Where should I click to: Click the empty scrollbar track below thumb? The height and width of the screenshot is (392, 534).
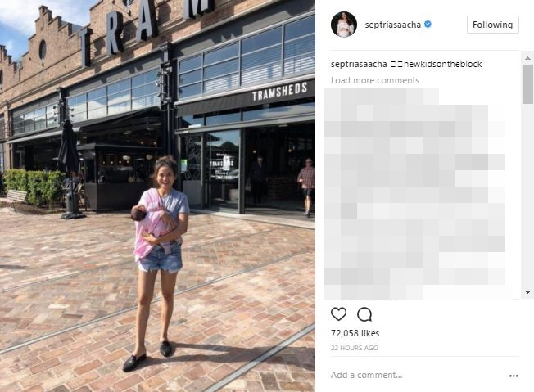pos(528,196)
